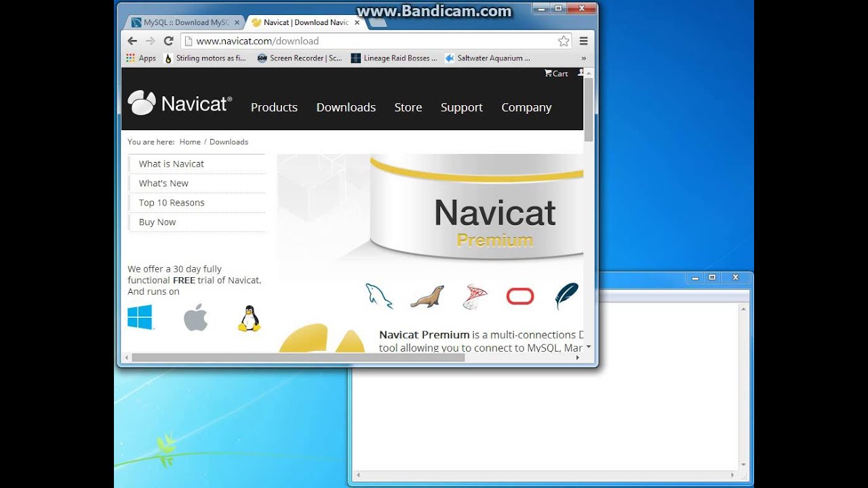This screenshot has width=868, height=488.
Task: Minimize the background window behind Chrome
Action: tap(694, 277)
